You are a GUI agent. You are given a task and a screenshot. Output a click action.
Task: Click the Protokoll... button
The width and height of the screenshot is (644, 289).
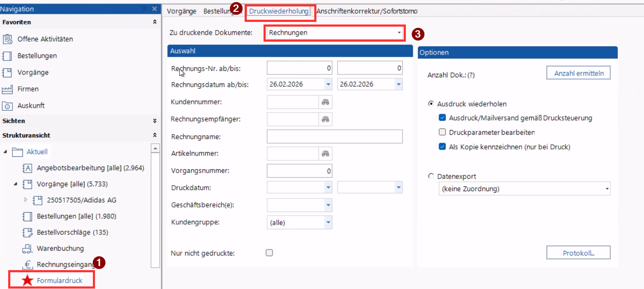[x=578, y=253]
